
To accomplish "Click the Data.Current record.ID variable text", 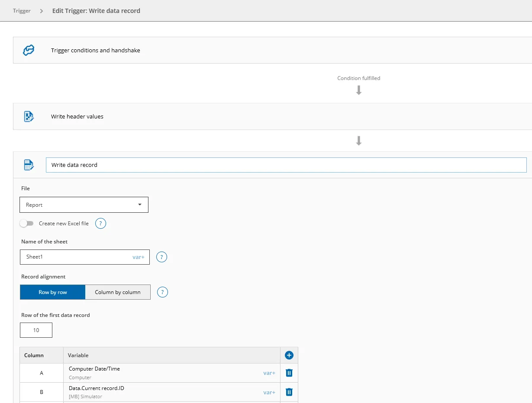I will click(97, 388).
